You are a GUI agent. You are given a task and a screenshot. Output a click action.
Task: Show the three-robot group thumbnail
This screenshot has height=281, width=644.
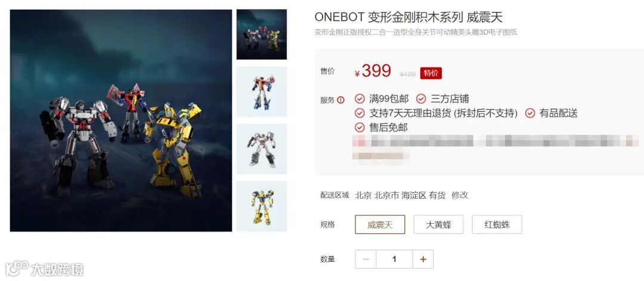262,35
